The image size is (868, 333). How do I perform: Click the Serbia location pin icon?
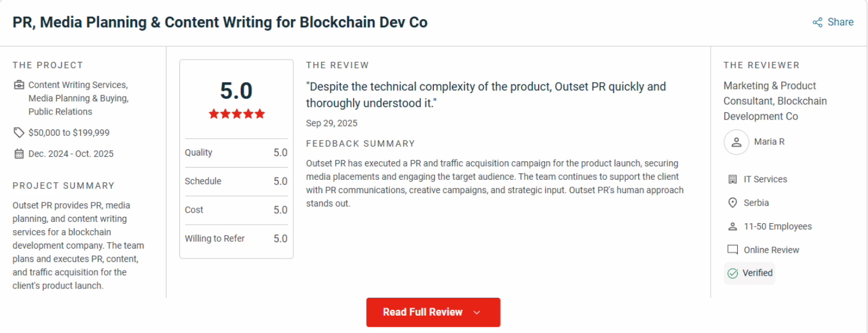tap(733, 203)
